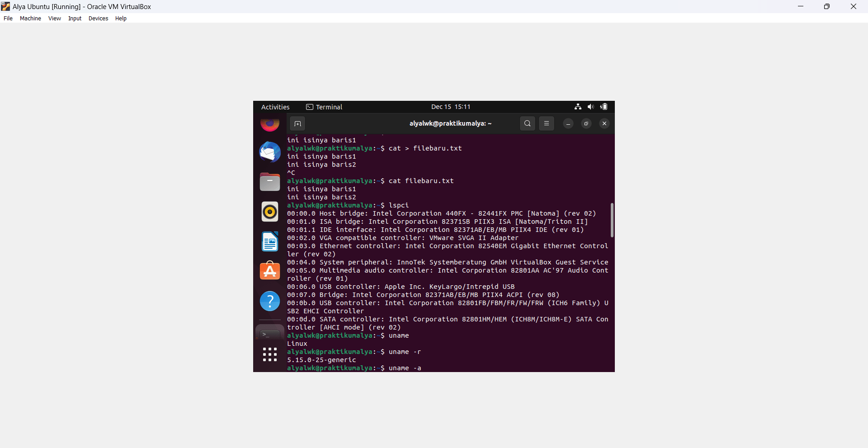
Task: Close the VirtualBox window
Action: click(854, 6)
